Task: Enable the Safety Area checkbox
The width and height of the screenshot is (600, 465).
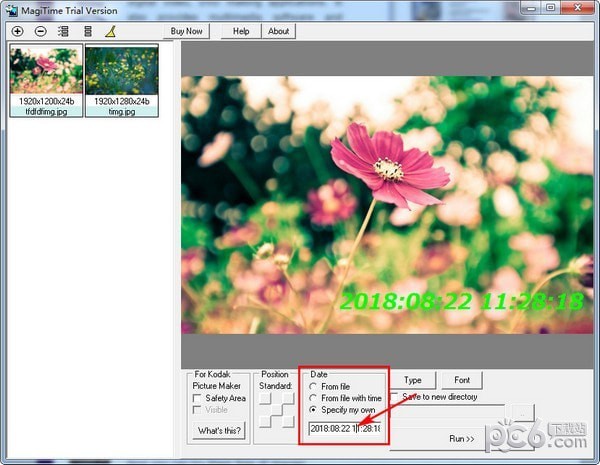Action: [197, 398]
